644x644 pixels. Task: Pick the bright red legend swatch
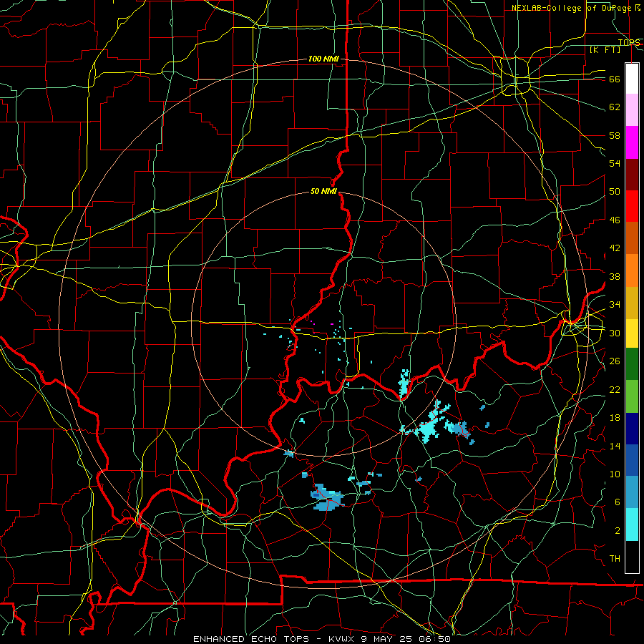tap(632, 206)
